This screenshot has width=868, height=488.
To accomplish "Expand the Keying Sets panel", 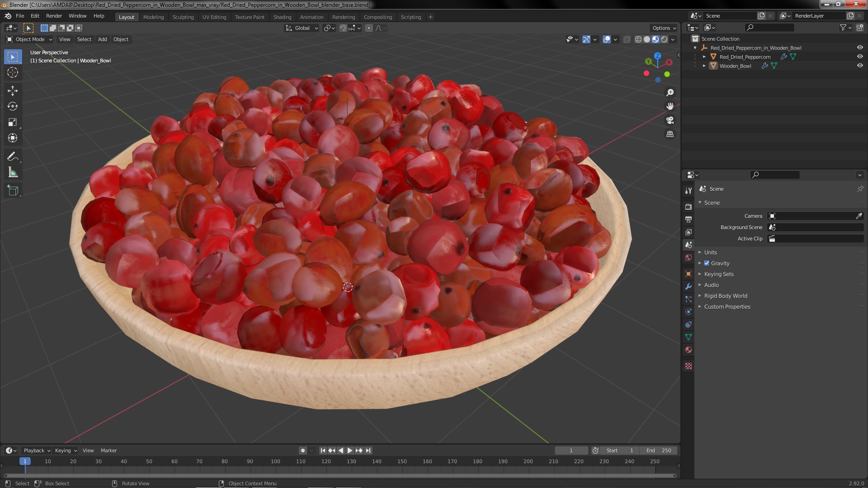I will 719,274.
